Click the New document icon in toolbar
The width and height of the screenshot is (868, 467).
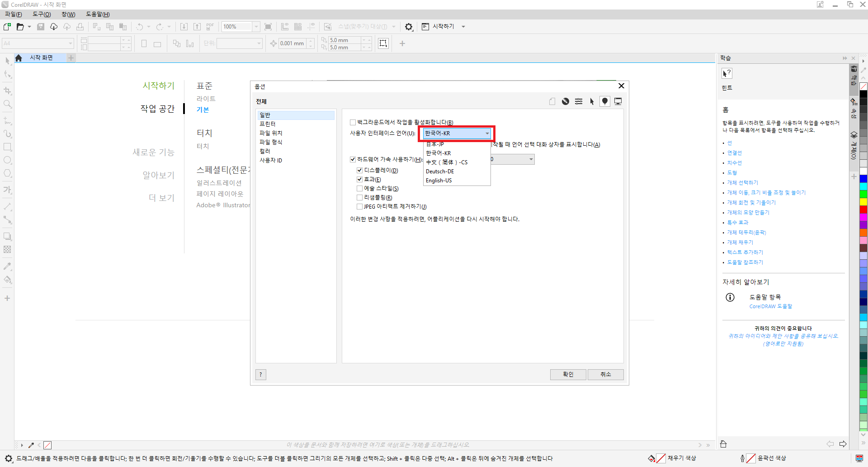[7, 27]
